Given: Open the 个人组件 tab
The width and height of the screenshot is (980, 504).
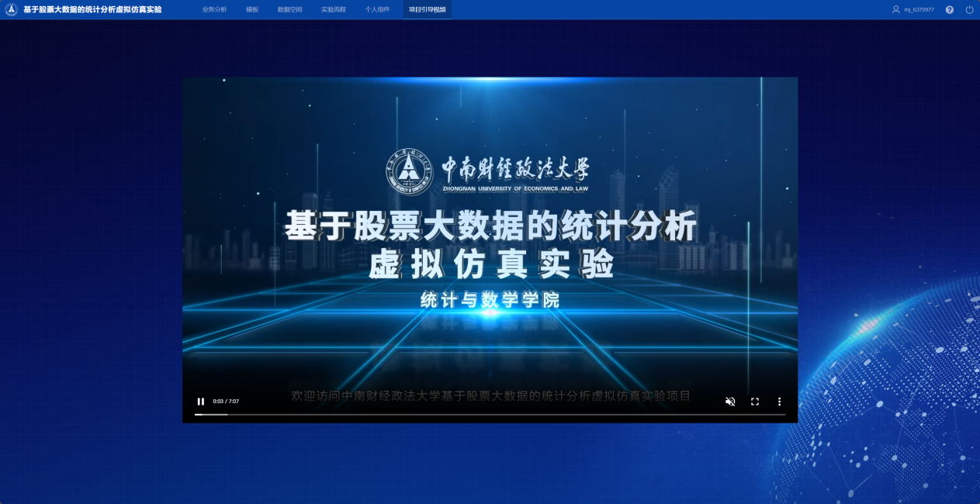Looking at the screenshot, I should [x=378, y=9].
